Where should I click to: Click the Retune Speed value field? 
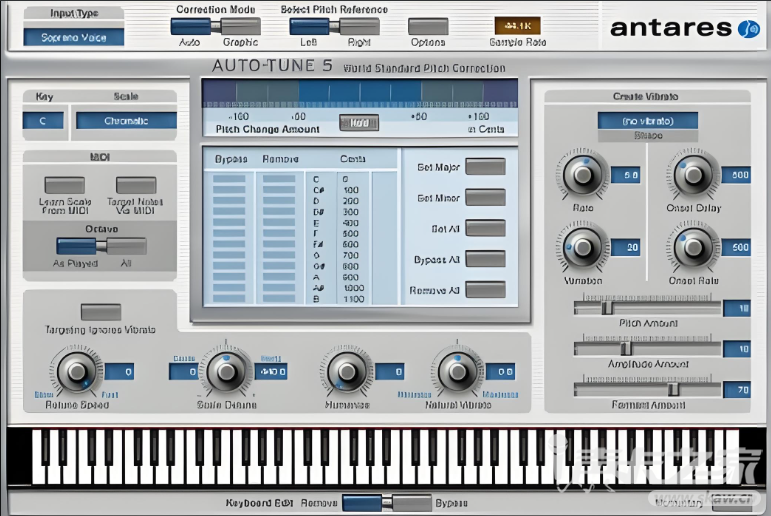(119, 372)
